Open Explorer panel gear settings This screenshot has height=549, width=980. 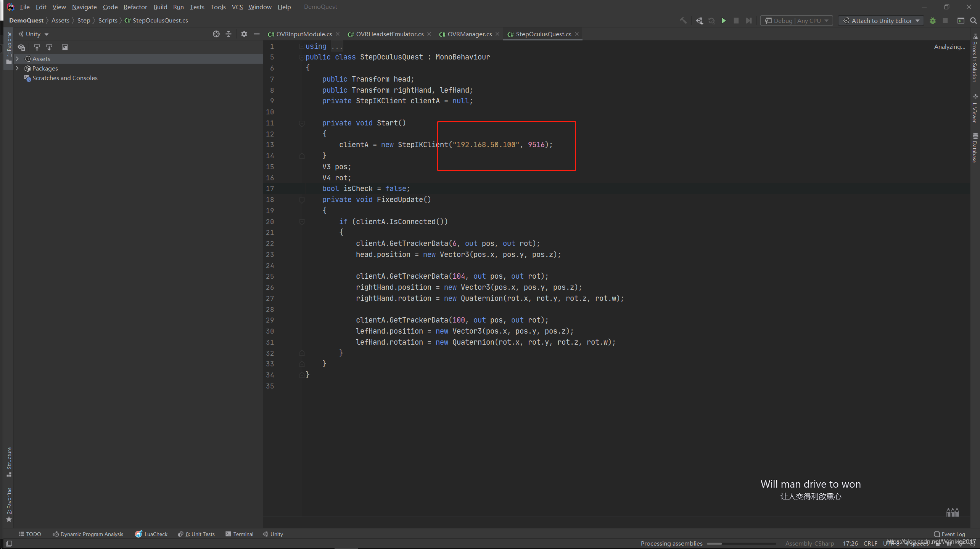(x=244, y=34)
